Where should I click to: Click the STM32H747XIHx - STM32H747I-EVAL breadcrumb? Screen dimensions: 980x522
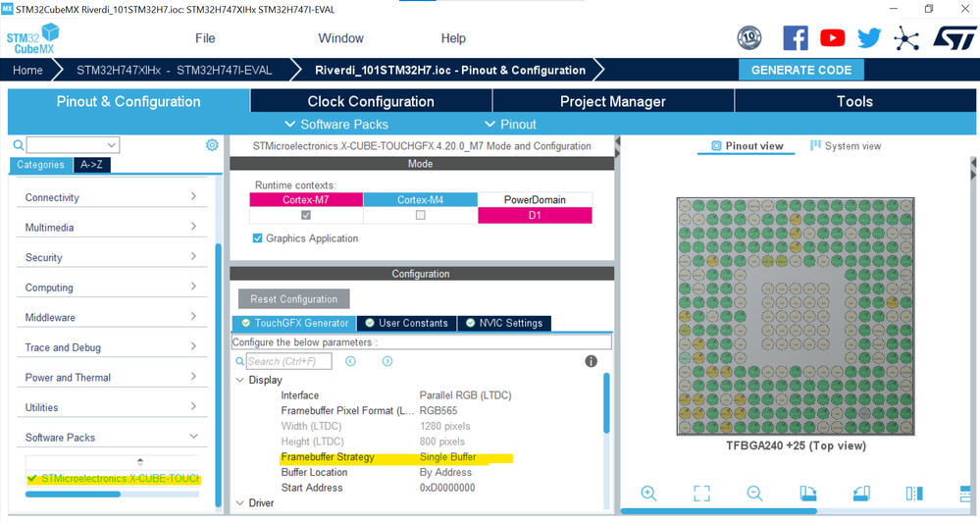175,70
